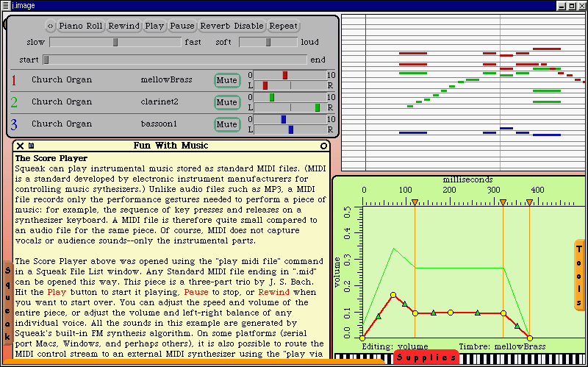Click the first orange envelope marker triangle
588x367 pixels.
pos(415,202)
